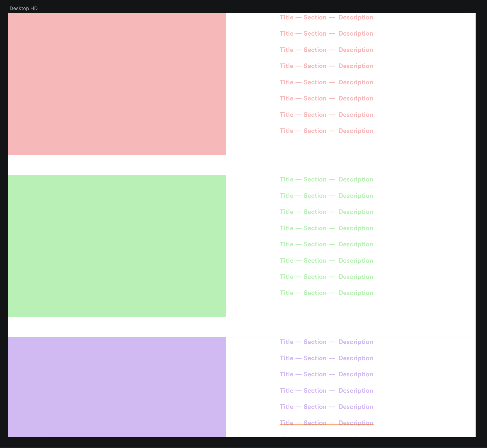This screenshot has width=487, height=448.
Task: Select the orange-underlined purple text row
Action: (326, 423)
